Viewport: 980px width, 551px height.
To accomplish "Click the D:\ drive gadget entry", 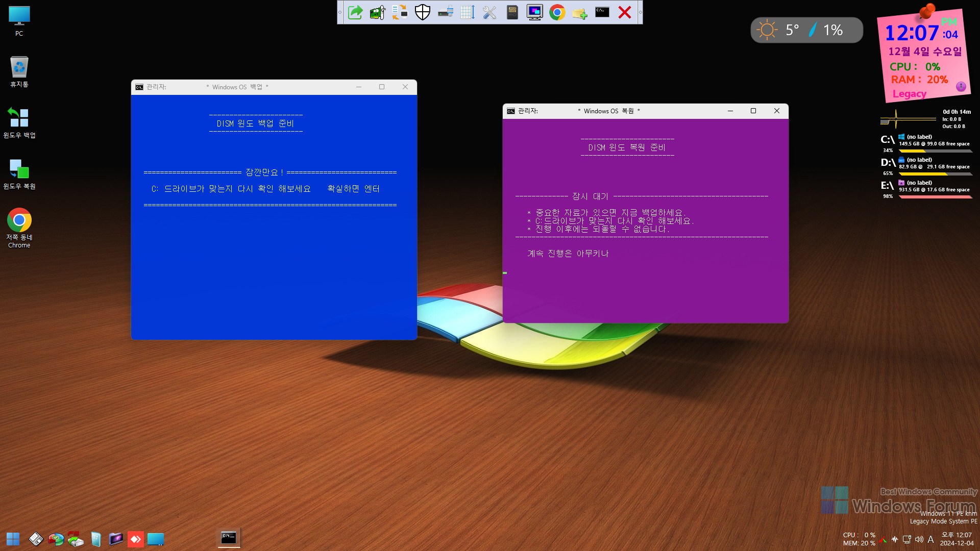I will tap(926, 166).
